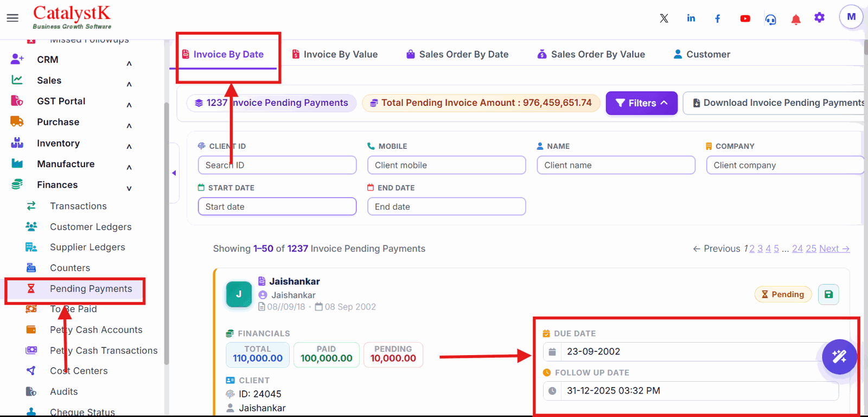Screen dimensions: 868x417
Task: Click the magic wand floating button
Action: pos(839,357)
